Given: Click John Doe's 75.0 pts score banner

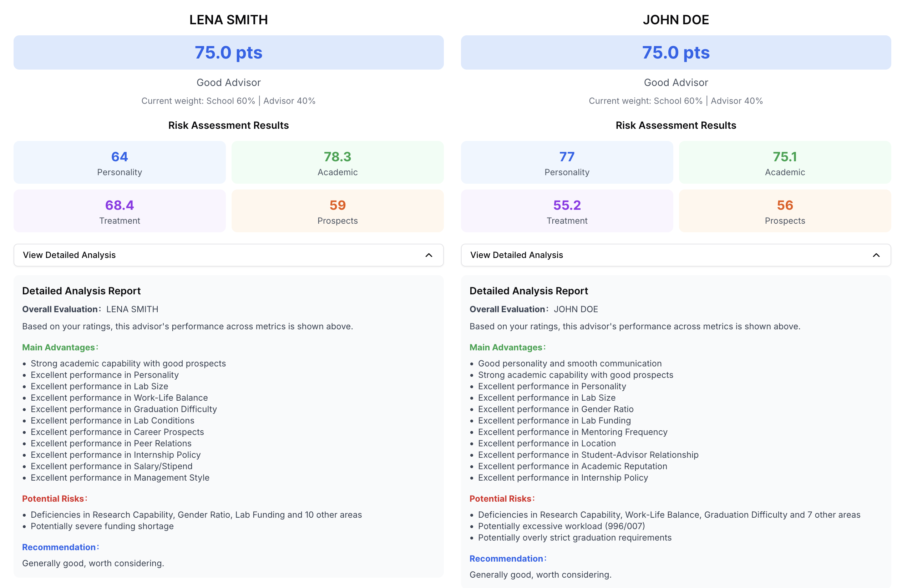Looking at the screenshot, I should point(676,52).
